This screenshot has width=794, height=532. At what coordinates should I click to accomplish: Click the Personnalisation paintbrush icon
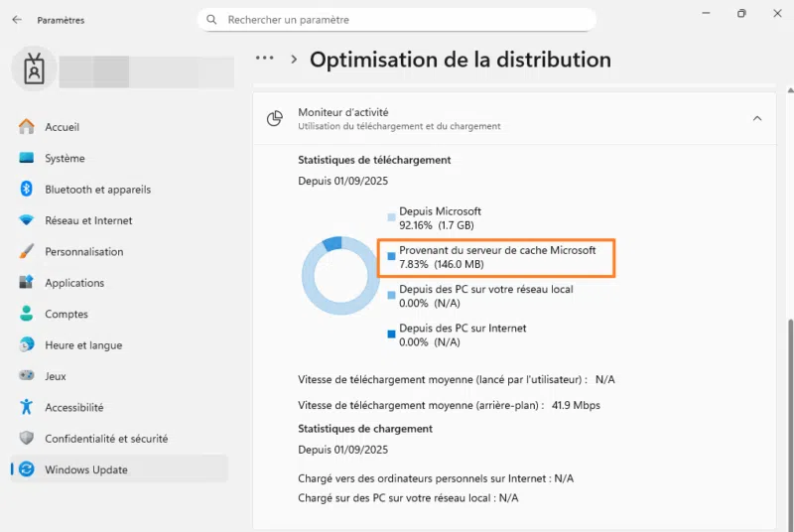(x=27, y=252)
